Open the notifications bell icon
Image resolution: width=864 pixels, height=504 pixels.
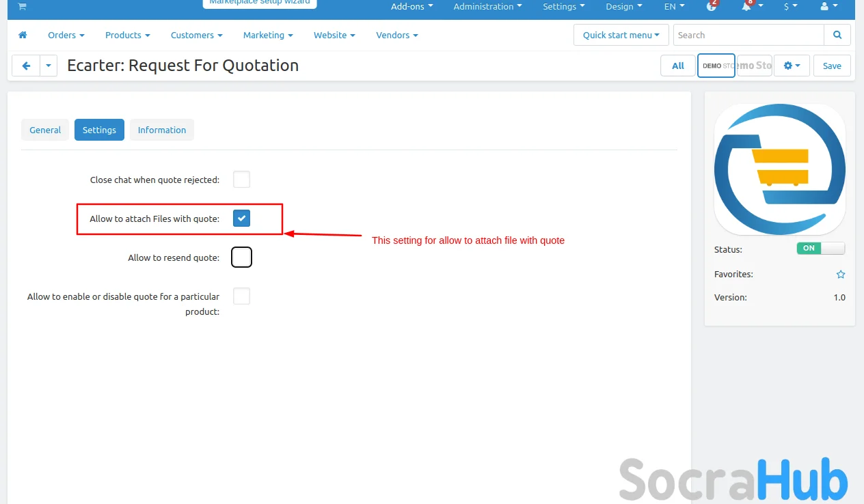pyautogui.click(x=747, y=7)
